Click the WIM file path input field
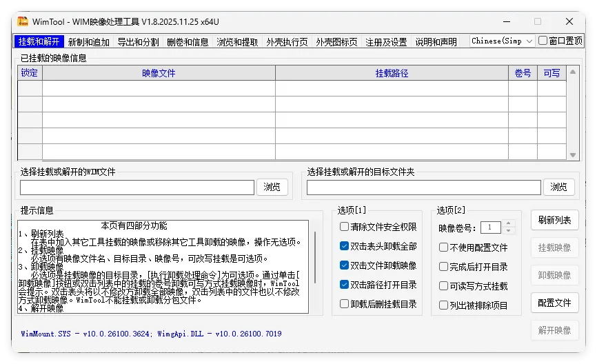 pos(137,188)
